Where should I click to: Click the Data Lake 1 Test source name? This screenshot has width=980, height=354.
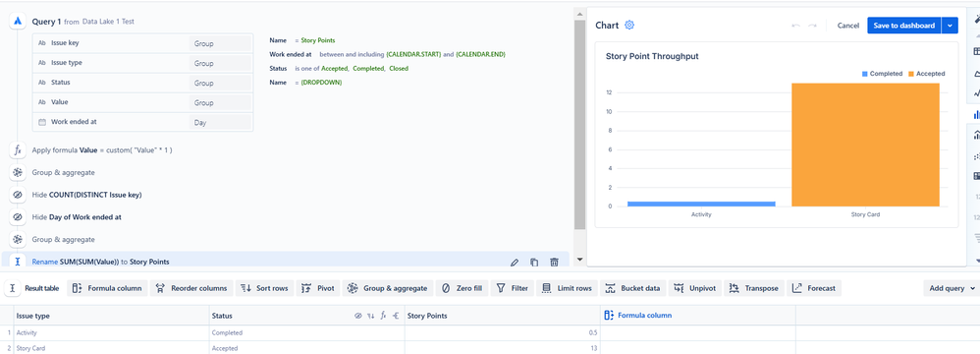[x=108, y=22]
